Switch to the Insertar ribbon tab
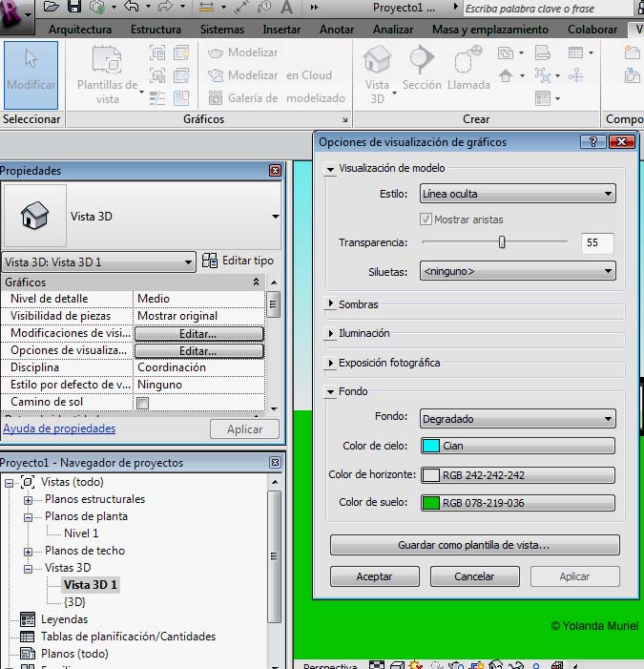The image size is (644, 669). pyautogui.click(x=281, y=30)
